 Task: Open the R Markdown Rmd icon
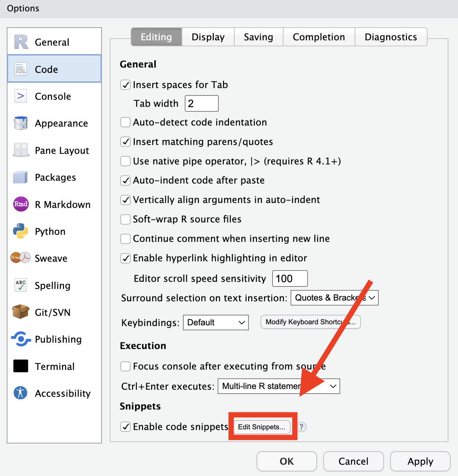pyautogui.click(x=21, y=204)
